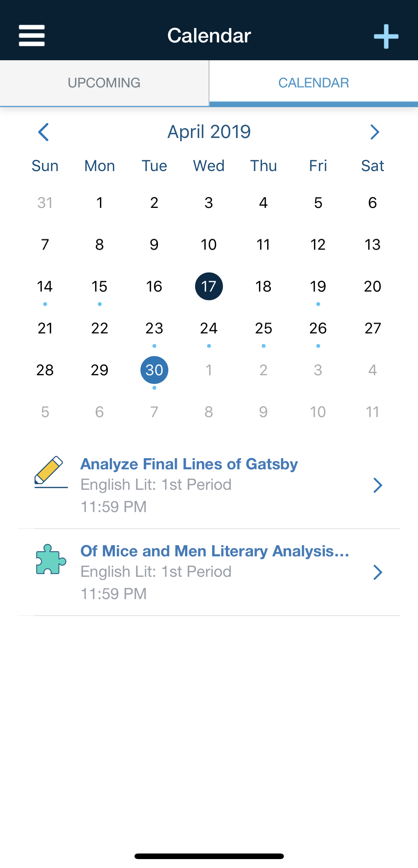Open the hamburger menu
The image size is (418, 868).
(32, 36)
